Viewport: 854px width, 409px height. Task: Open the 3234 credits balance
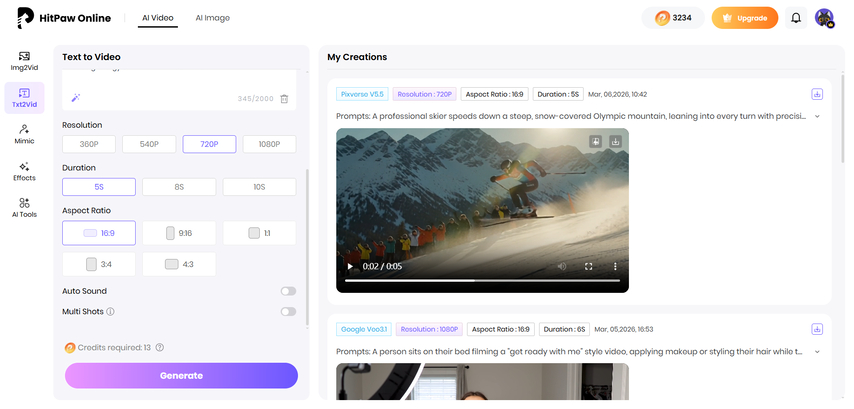point(673,18)
